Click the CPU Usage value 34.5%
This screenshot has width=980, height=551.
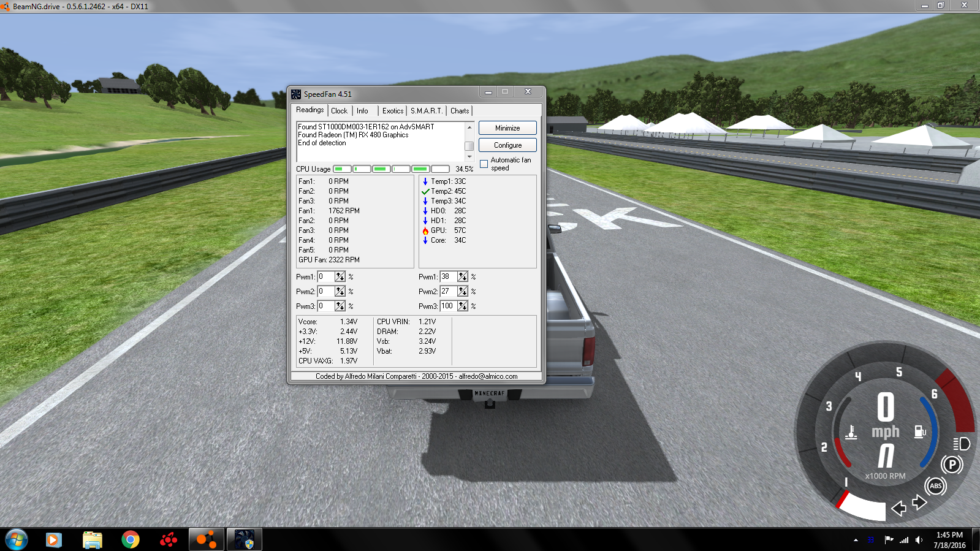[x=464, y=169]
